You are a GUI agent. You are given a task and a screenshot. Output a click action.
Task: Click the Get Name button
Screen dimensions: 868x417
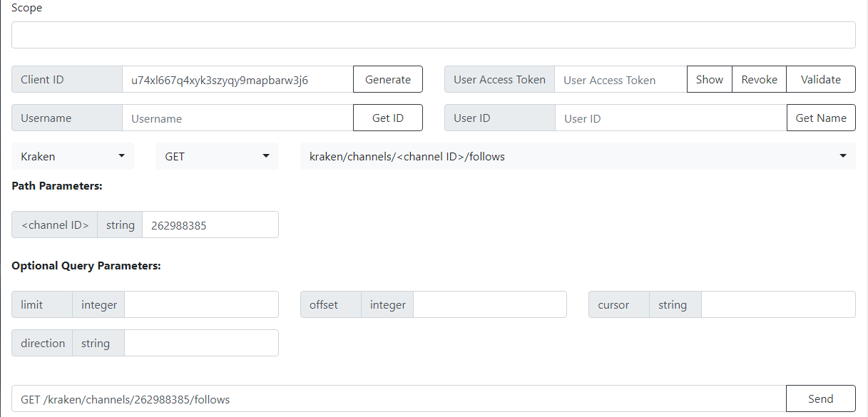821,118
